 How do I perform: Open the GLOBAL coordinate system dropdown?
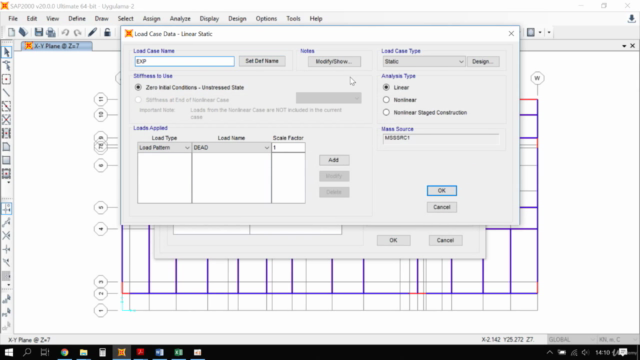pyautogui.click(x=571, y=340)
